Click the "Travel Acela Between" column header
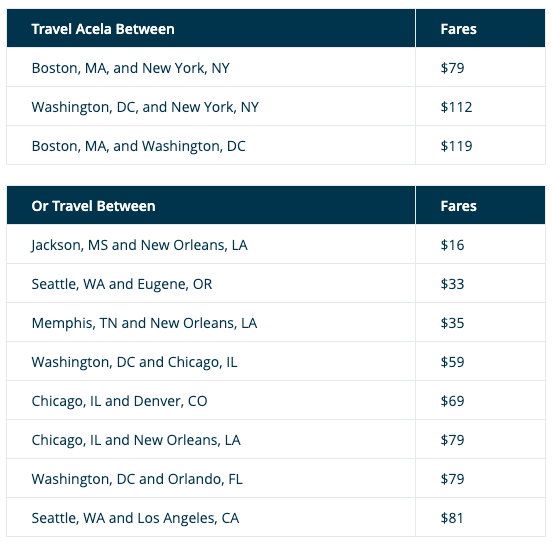The width and height of the screenshot is (552, 546). (x=103, y=29)
